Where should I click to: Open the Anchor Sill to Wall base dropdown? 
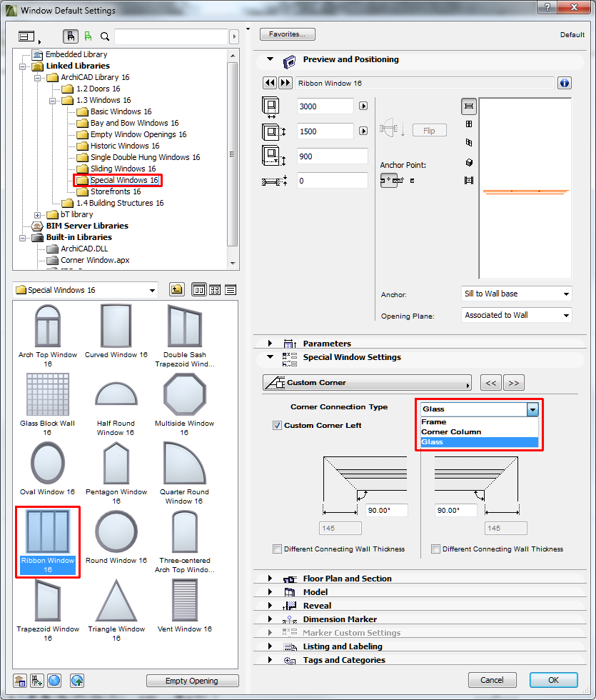coord(517,294)
